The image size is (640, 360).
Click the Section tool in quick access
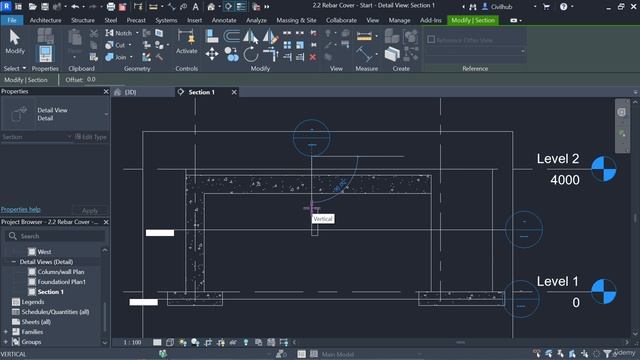click(229, 7)
